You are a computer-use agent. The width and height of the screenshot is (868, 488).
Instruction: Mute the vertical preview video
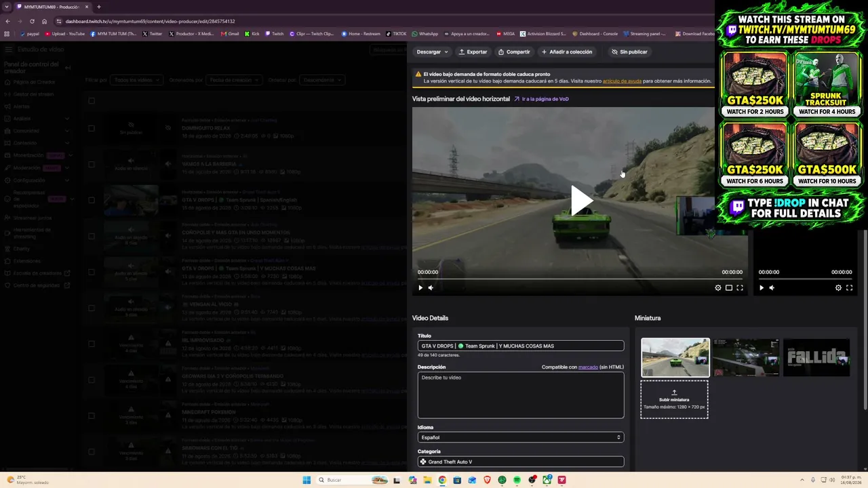pos(772,288)
